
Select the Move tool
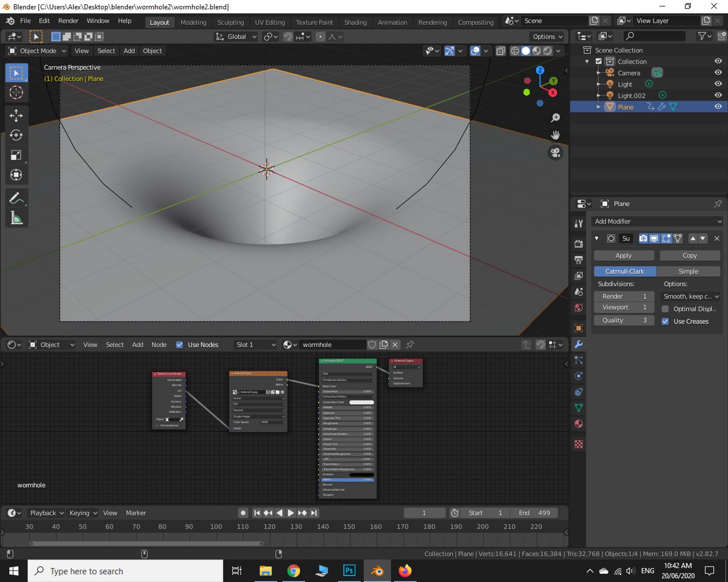click(x=16, y=115)
